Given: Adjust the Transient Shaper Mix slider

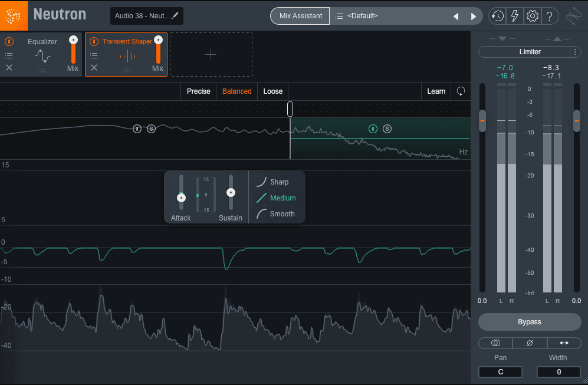Looking at the screenshot, I should (x=158, y=40).
